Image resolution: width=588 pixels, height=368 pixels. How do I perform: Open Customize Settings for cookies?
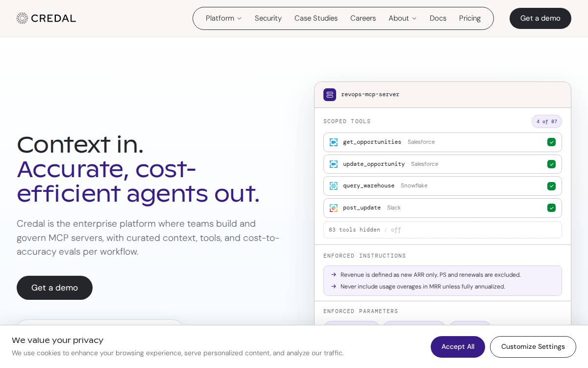pos(533,347)
